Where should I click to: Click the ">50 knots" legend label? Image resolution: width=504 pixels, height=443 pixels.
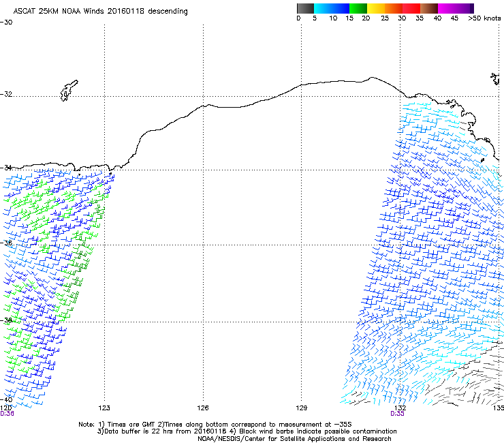[x=484, y=18]
